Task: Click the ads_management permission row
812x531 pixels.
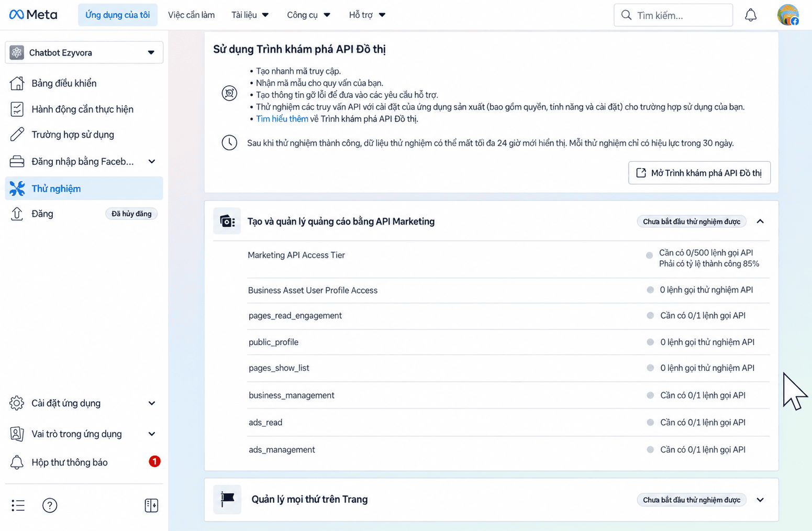Action: 508,450
